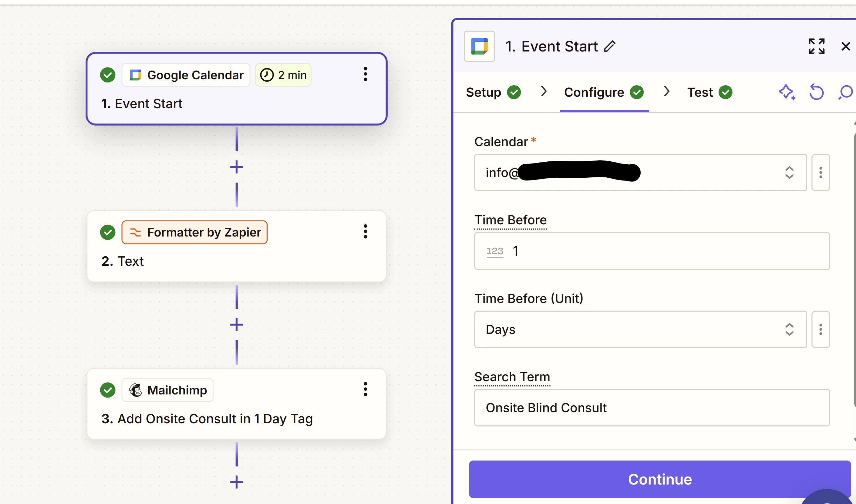
Task: Click the Search Term input field
Action: click(652, 408)
